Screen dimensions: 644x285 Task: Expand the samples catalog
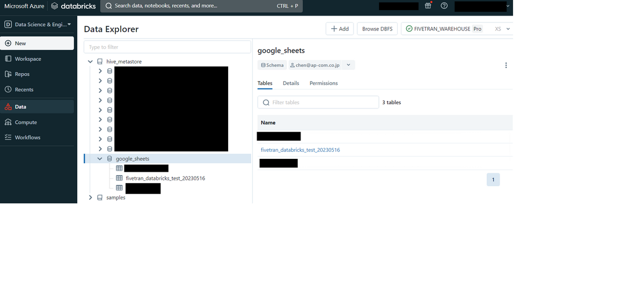click(x=90, y=198)
